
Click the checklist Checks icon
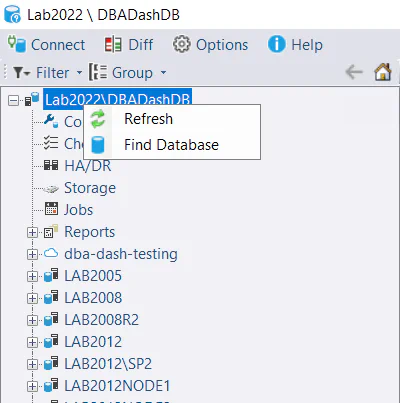51,143
